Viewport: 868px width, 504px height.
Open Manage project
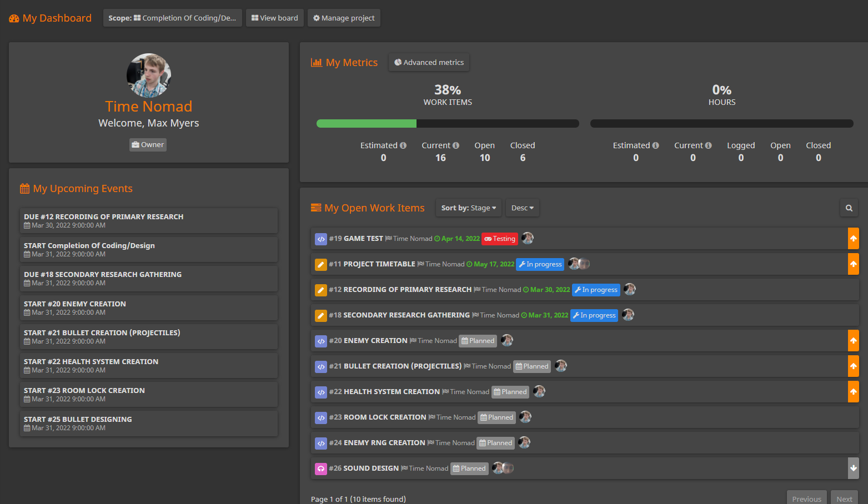pos(344,18)
